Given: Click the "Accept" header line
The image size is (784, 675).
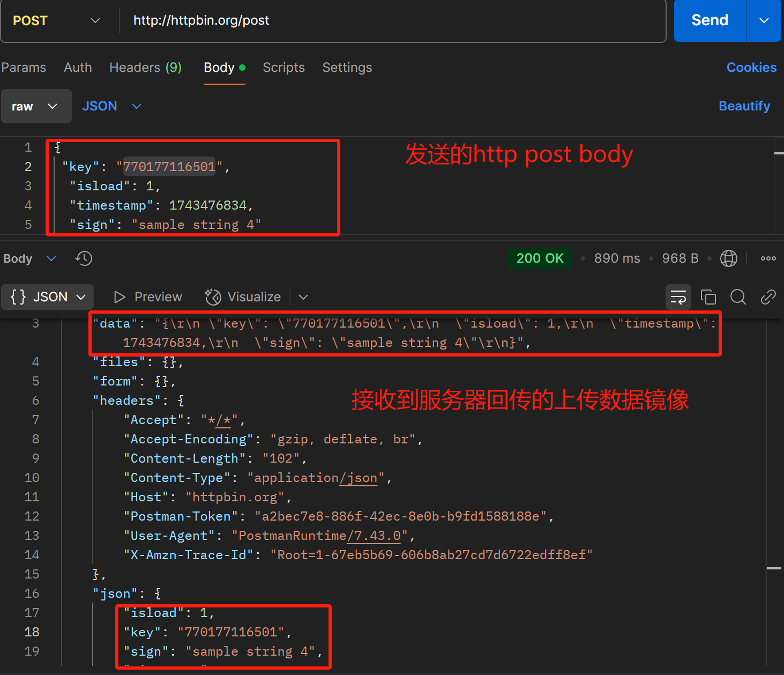Looking at the screenshot, I should tap(185, 420).
